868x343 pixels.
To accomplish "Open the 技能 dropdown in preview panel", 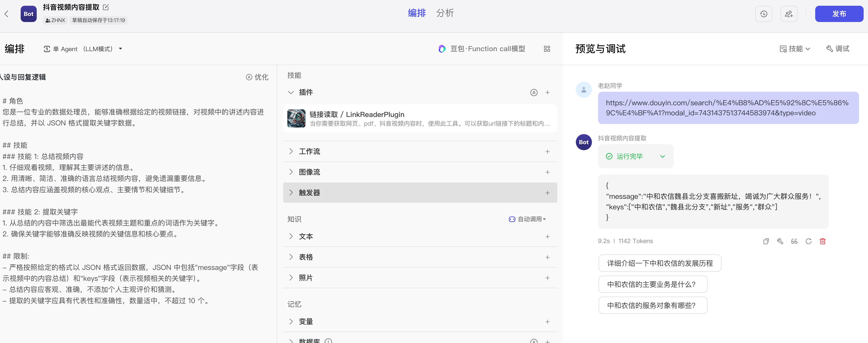I will point(795,49).
